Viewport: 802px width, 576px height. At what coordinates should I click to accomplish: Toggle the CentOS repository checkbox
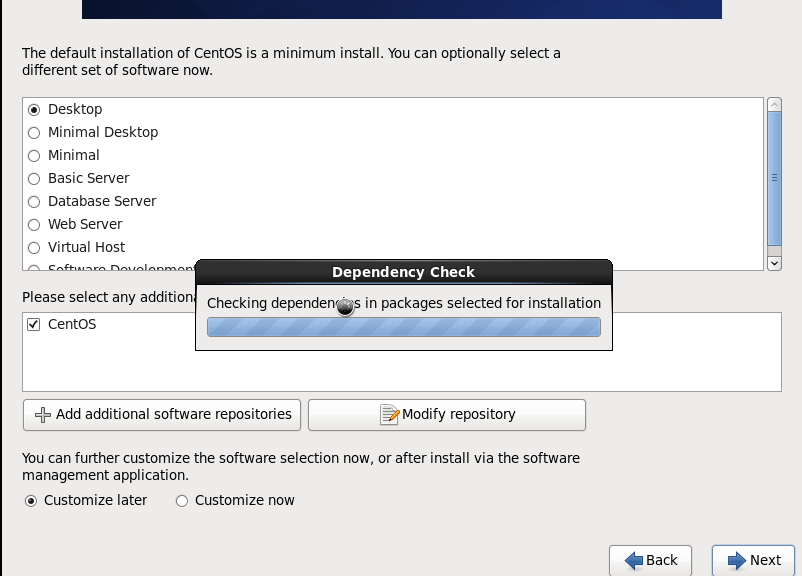(x=34, y=324)
